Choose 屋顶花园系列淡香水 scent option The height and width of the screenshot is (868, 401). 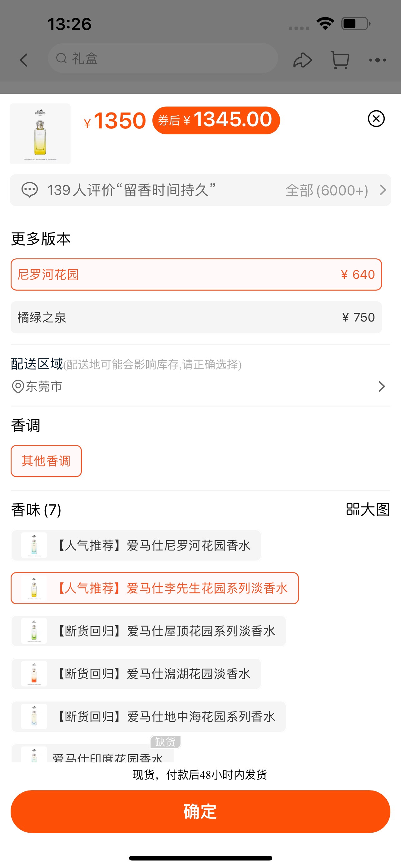[x=148, y=631]
